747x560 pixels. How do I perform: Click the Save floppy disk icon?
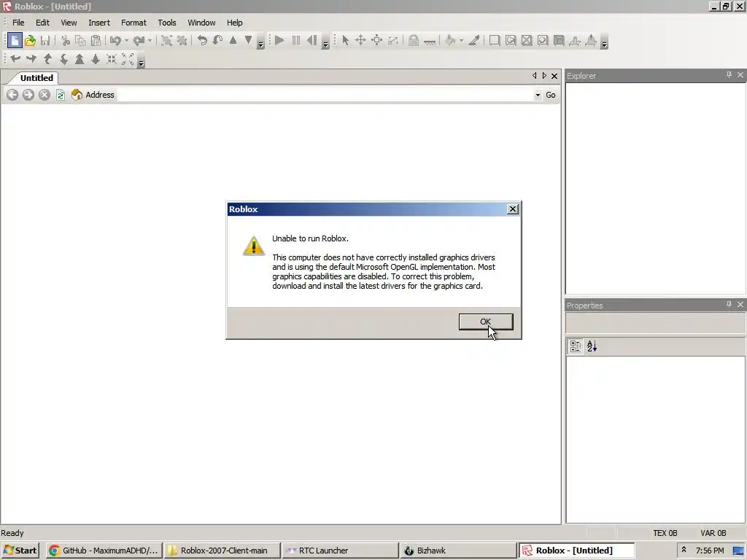point(45,41)
